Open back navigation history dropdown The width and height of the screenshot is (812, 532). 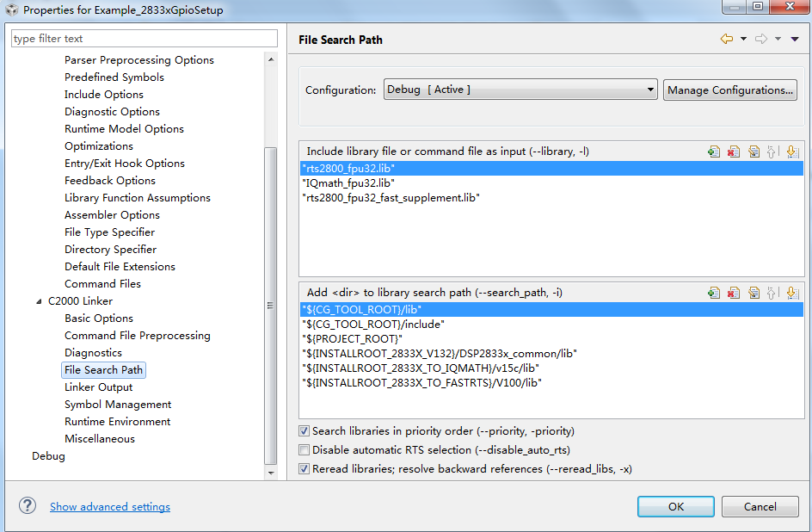744,39
